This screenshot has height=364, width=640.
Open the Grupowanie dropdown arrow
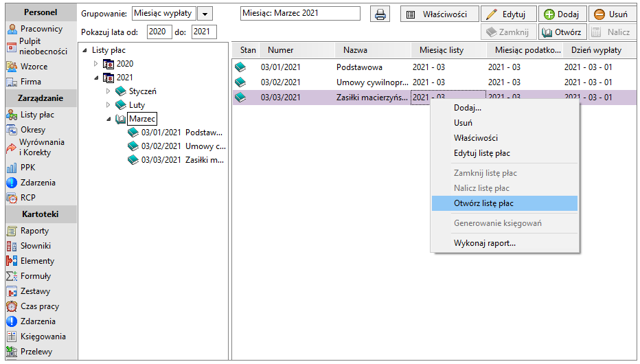tap(205, 14)
